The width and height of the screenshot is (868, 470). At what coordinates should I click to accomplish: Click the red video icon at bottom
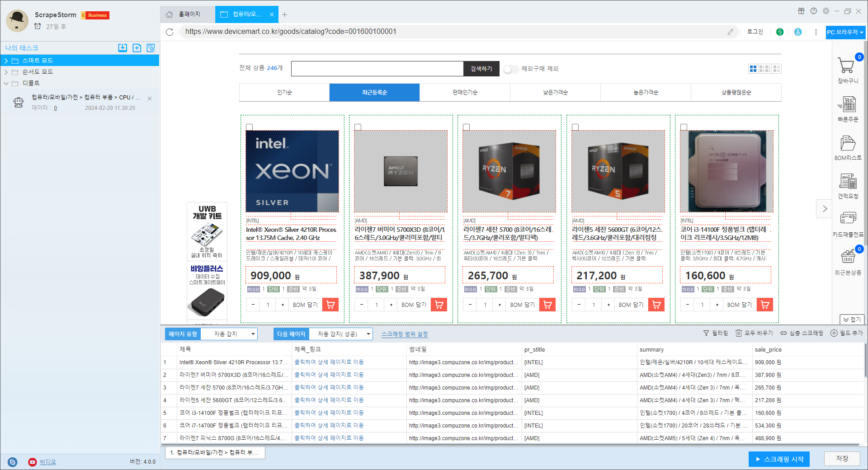[x=32, y=462]
